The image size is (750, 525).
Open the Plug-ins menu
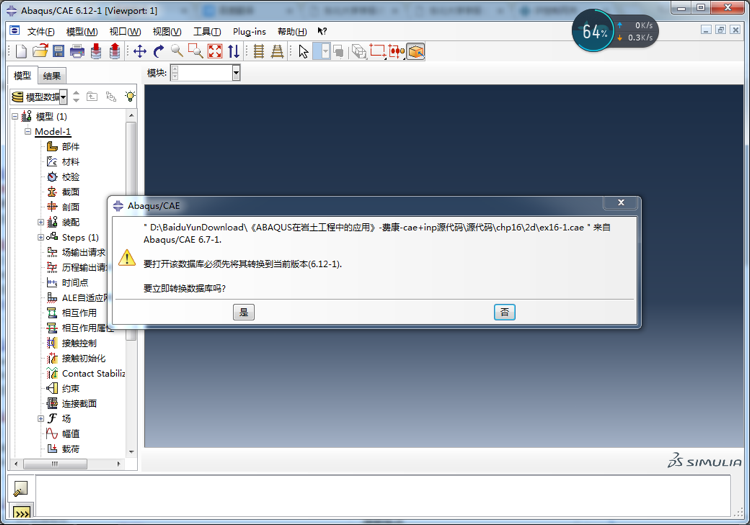click(x=249, y=32)
